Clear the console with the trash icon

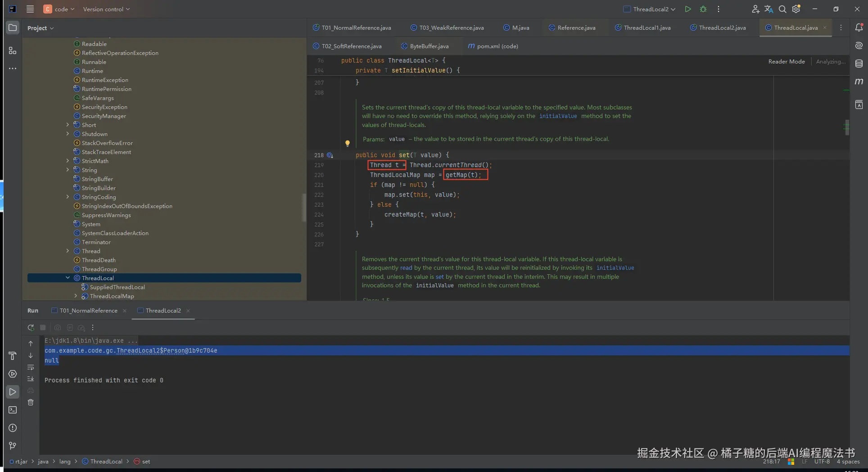click(x=31, y=402)
